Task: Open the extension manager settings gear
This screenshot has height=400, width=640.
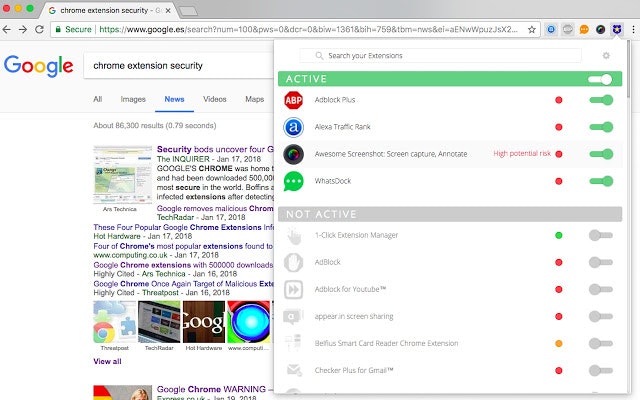Action: point(606,56)
